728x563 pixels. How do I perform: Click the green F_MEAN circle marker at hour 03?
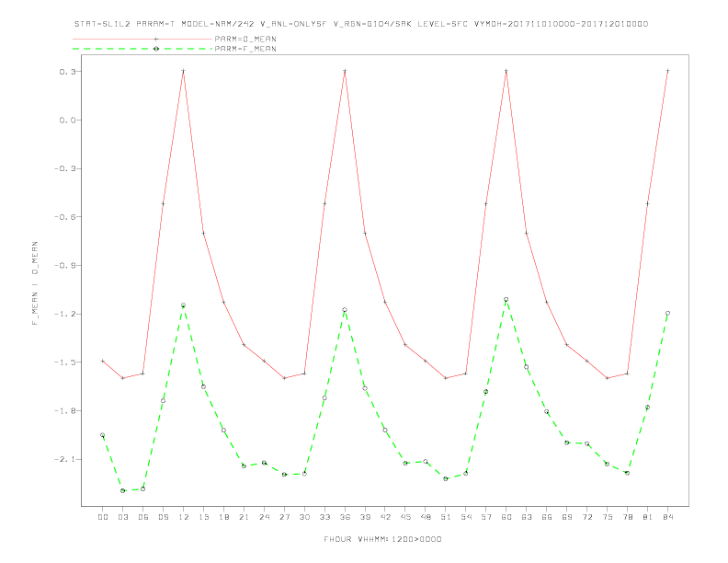point(122,490)
